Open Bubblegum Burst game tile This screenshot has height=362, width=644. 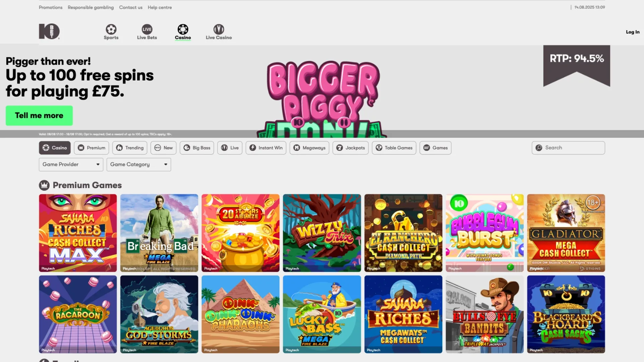485,233
